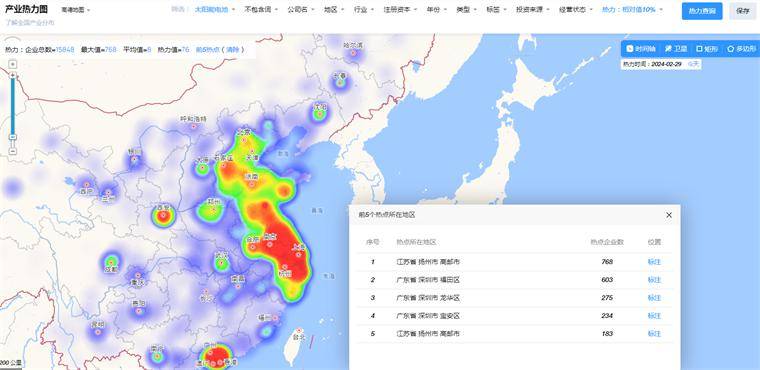
Task: Click the 234 count cell
Action: point(607,316)
